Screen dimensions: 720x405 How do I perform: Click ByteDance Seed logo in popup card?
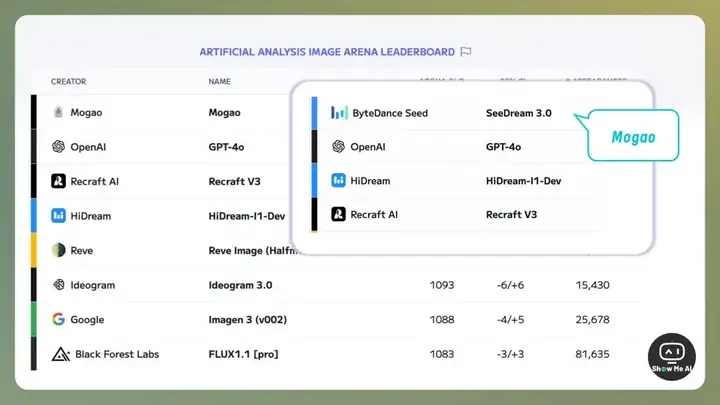click(339, 112)
